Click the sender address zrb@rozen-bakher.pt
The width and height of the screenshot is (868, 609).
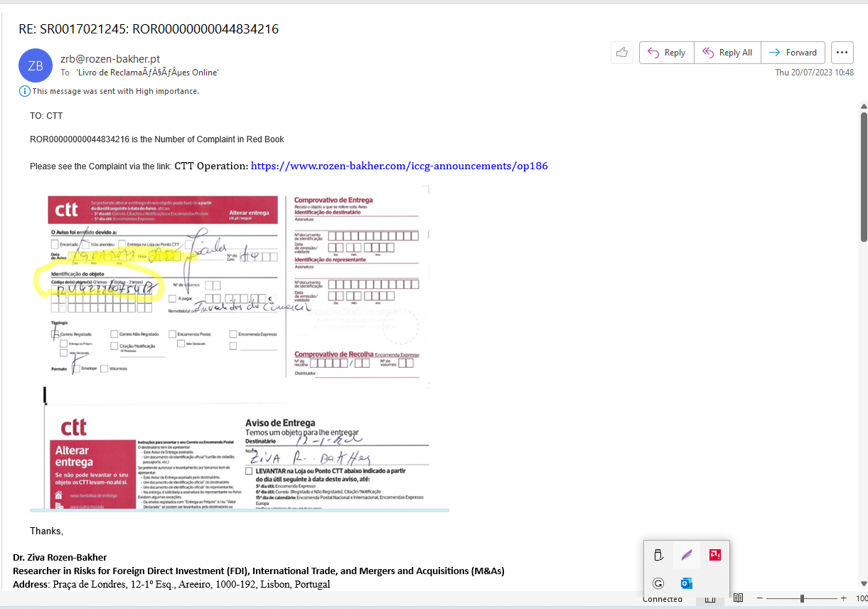coord(110,59)
